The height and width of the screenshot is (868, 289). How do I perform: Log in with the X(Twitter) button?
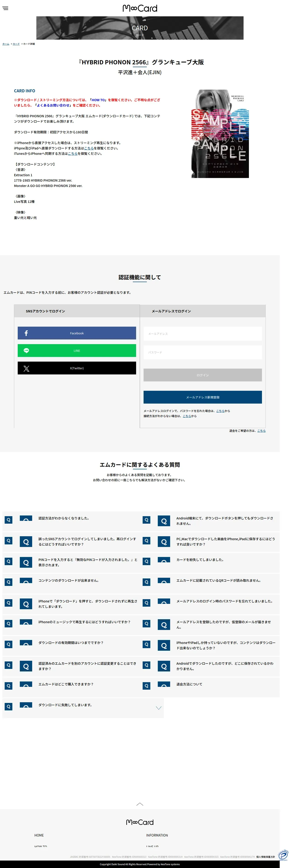click(x=77, y=368)
